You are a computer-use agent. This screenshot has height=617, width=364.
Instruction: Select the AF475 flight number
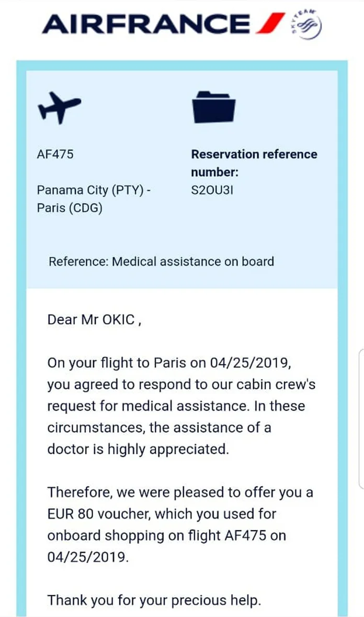click(x=55, y=155)
